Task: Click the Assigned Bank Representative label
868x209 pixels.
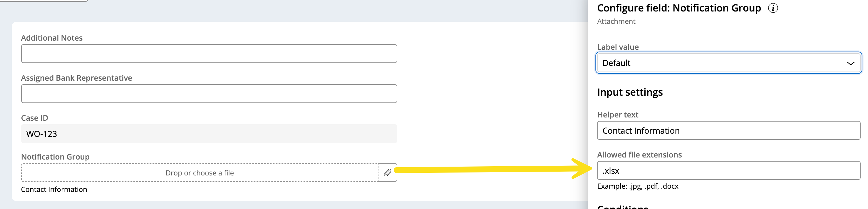Action: pos(76,78)
